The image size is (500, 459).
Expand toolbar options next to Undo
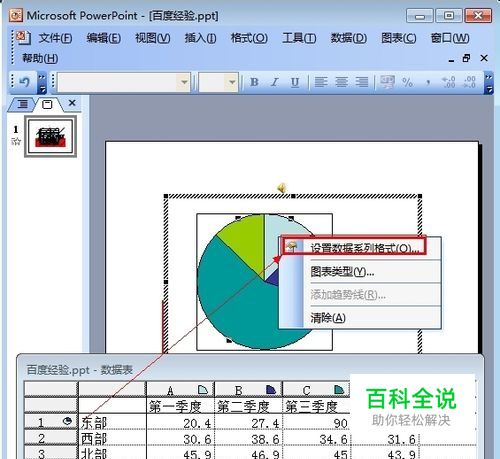click(42, 83)
